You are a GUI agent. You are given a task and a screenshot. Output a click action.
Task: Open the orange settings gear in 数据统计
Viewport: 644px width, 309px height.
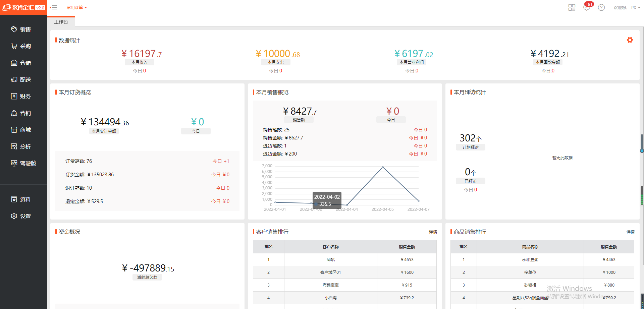tap(630, 40)
